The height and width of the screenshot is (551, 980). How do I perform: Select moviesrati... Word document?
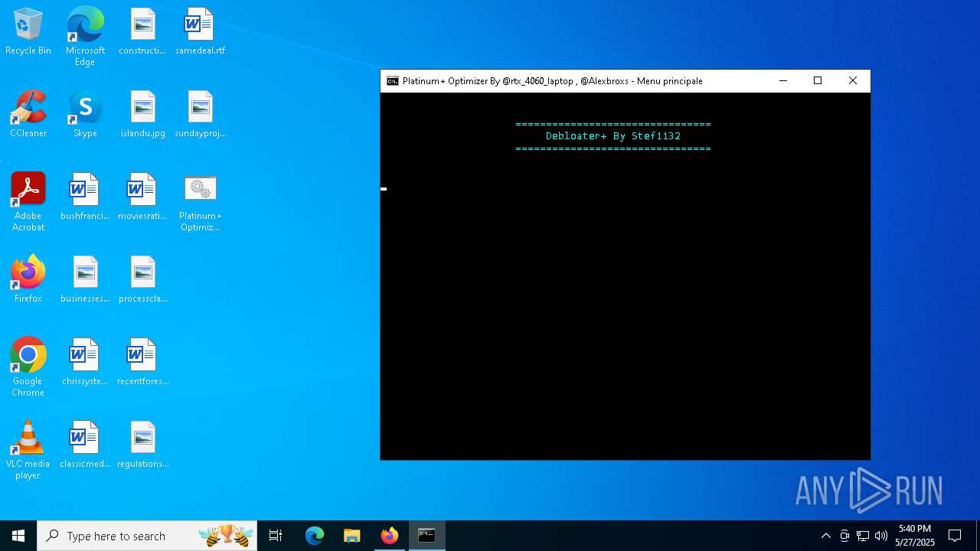(x=142, y=197)
